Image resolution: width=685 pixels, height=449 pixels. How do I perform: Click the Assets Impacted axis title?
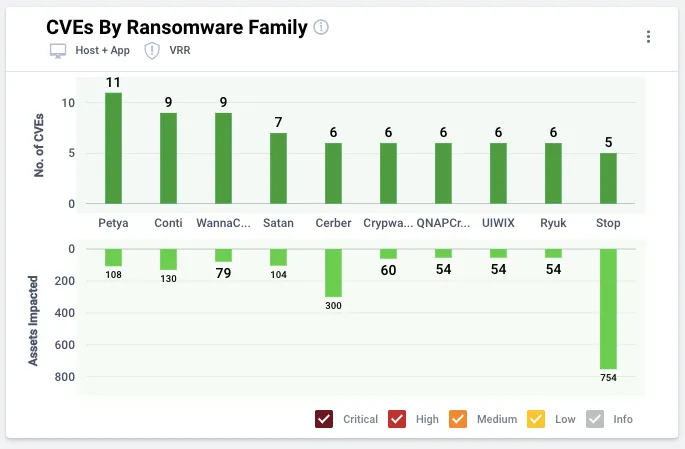[33, 321]
